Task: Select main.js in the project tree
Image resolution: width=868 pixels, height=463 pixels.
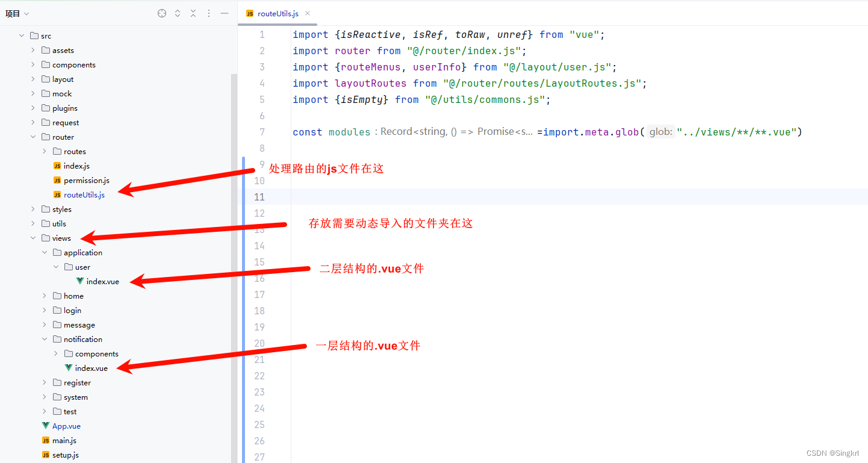Action: (64, 440)
